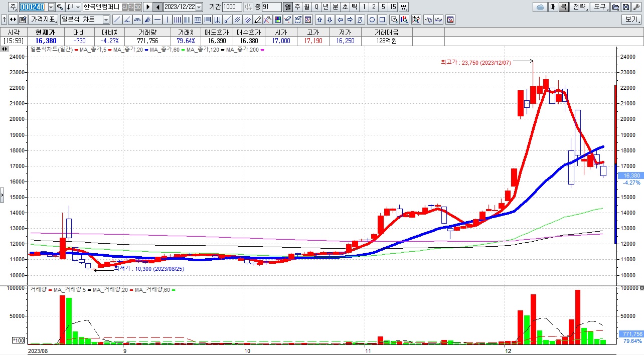This screenshot has height=355, width=644.
Task: Select the pencil freehand drawing tool
Action: pos(258,20)
